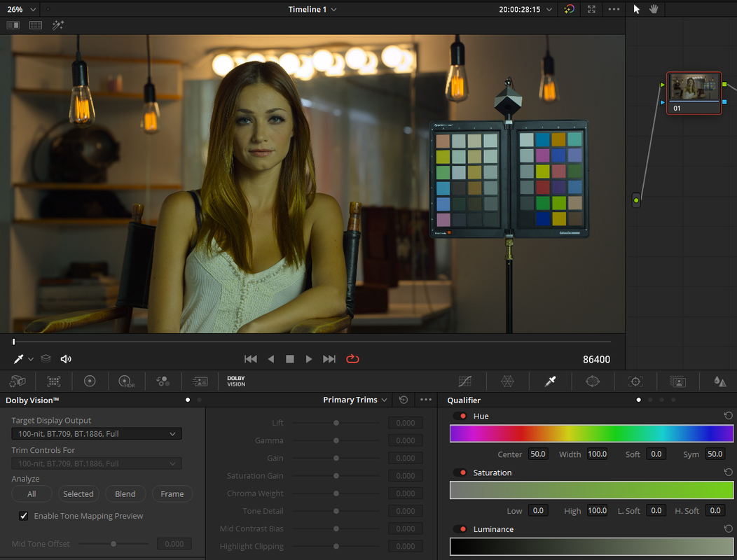The image size is (737, 560).
Task: Reset Dolby Vision primary trims
Action: [x=404, y=400]
